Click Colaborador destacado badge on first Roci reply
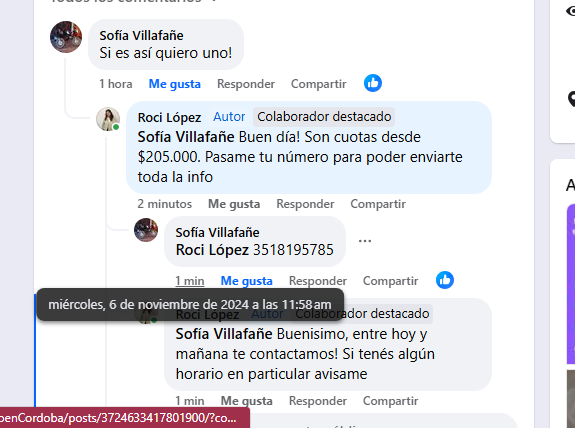The height and width of the screenshot is (428, 575). 324,117
